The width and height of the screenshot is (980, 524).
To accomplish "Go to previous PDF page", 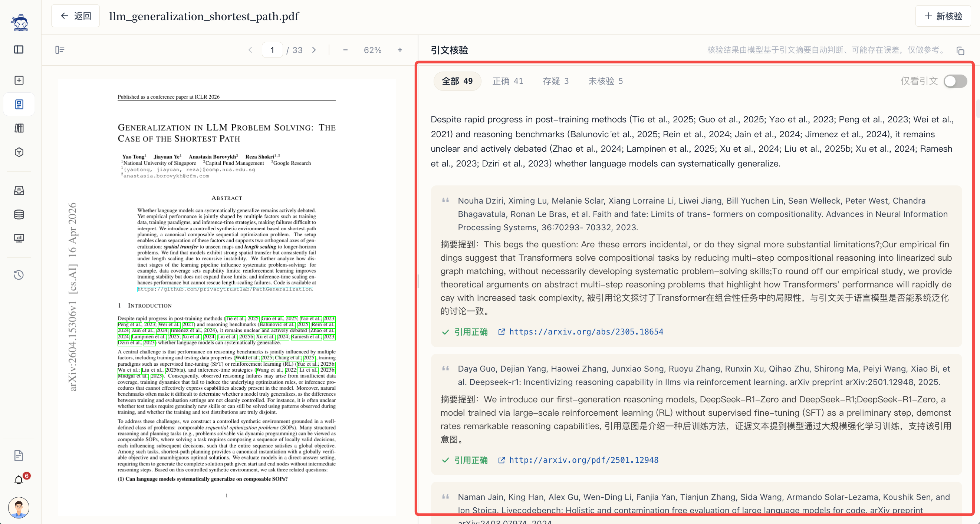I will (250, 50).
